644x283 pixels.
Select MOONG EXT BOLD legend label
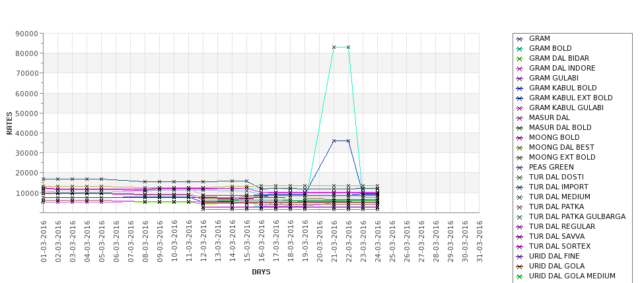pos(562,157)
